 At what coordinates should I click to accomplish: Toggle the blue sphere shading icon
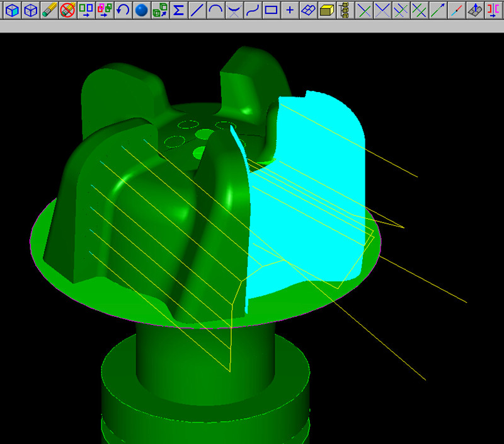click(x=142, y=10)
